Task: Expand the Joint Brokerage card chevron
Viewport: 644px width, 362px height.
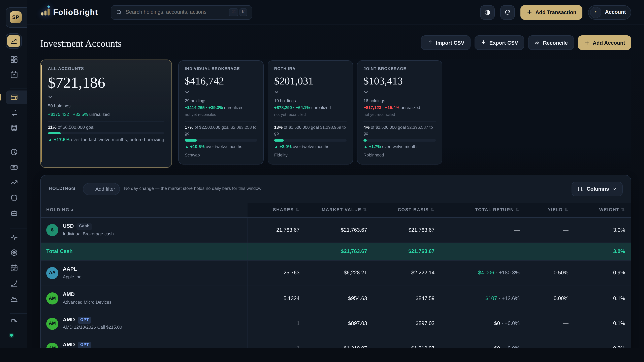Action: coord(366,92)
